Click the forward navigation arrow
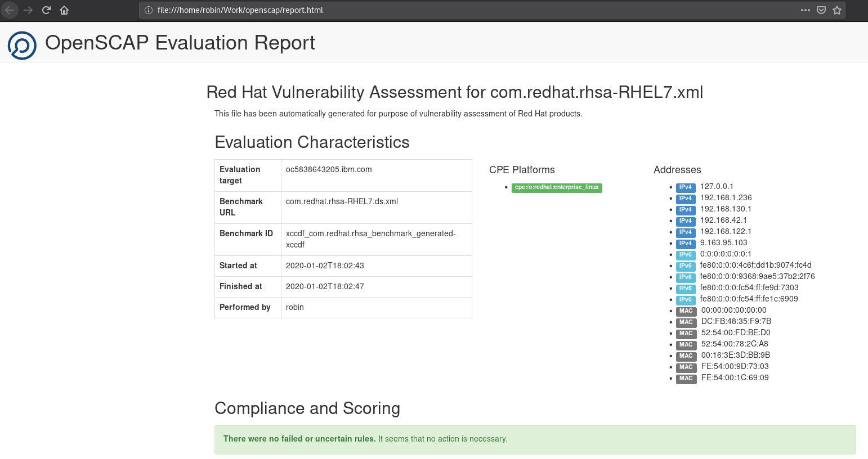Screen dimensions: 868x459 click(x=28, y=10)
